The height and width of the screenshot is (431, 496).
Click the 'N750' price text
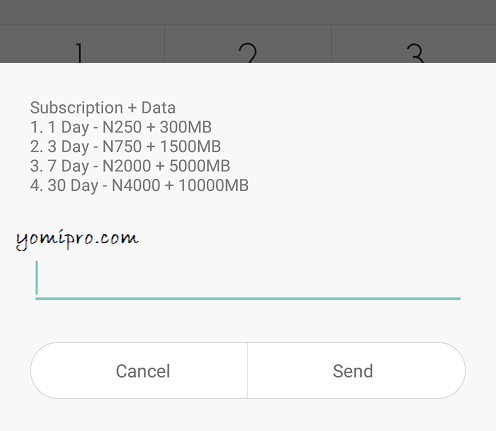coord(122,147)
